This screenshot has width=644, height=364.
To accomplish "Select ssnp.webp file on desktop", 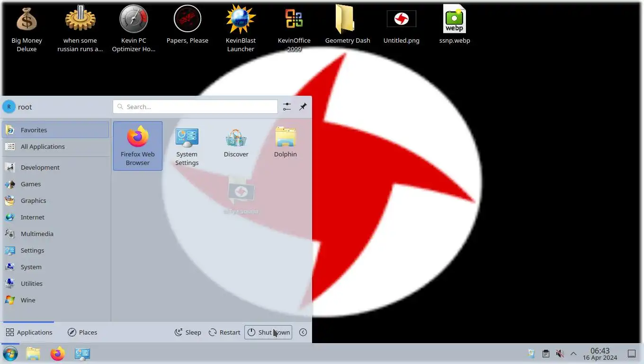I will 455,25.
